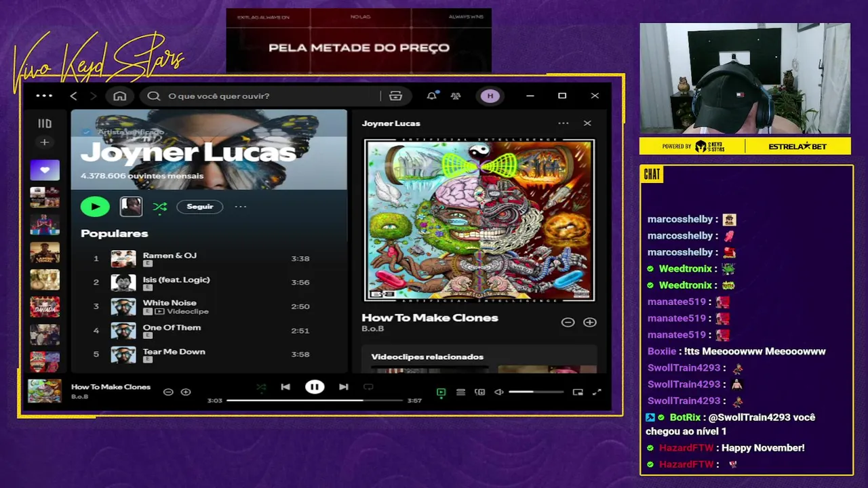The image size is (868, 488).
Task: Collapse the Your Library sidebar icon
Action: coord(45,123)
